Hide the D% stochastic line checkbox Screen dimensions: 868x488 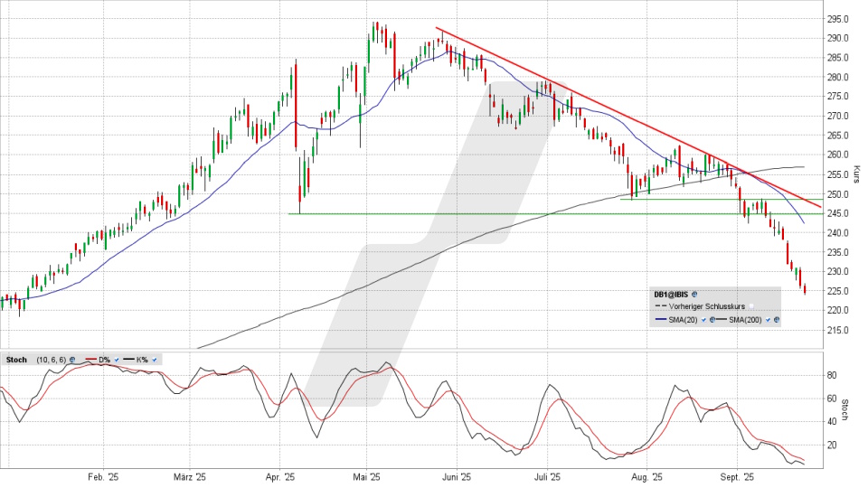[117, 360]
